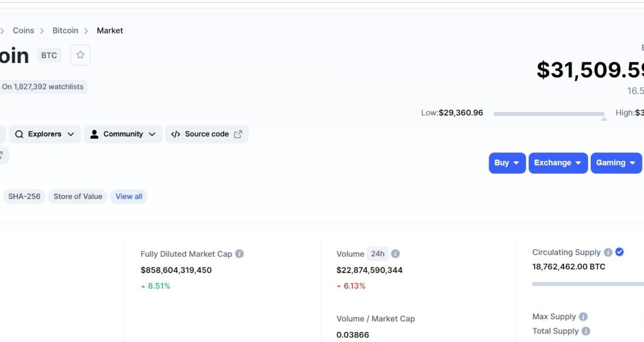Click the $22,874,590,344 volume value
Screen dimensions: 644x342
click(x=369, y=270)
